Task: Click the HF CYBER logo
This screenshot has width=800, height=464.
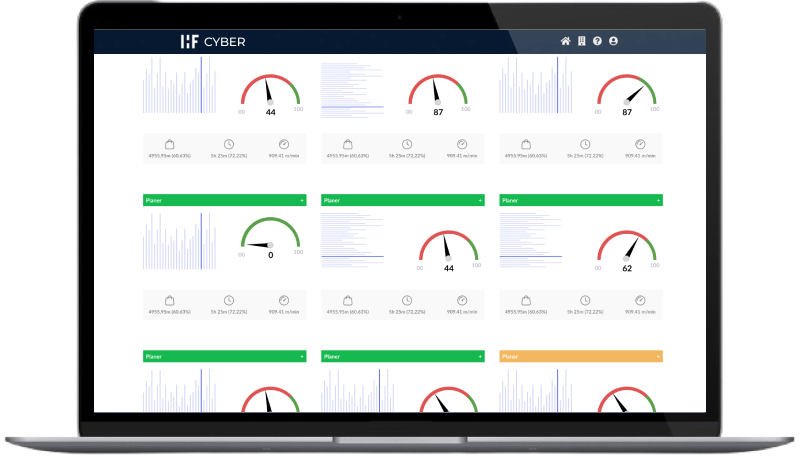Action: [x=213, y=42]
